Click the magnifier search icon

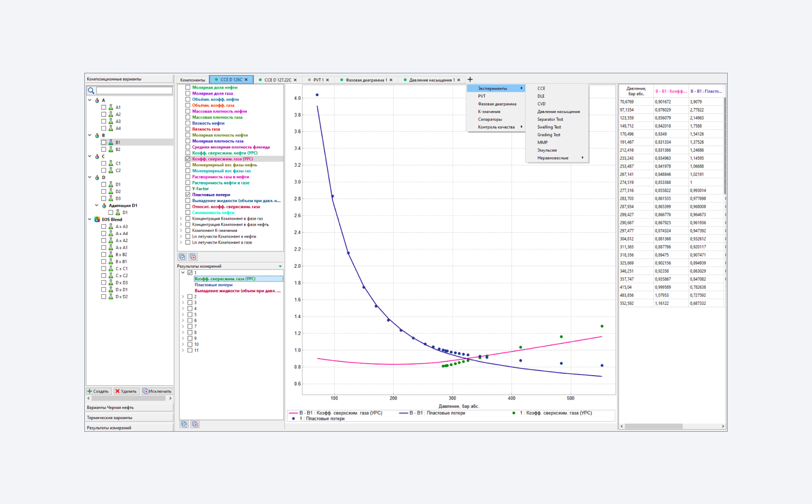coord(91,90)
